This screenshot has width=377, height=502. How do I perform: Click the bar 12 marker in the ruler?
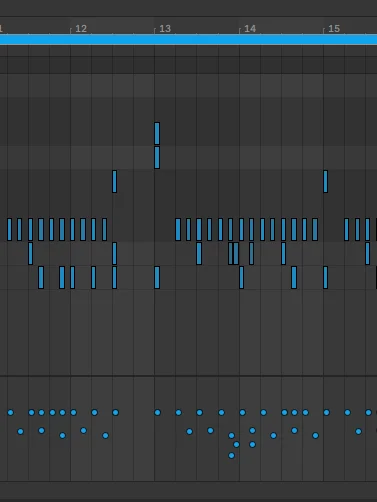tap(81, 29)
